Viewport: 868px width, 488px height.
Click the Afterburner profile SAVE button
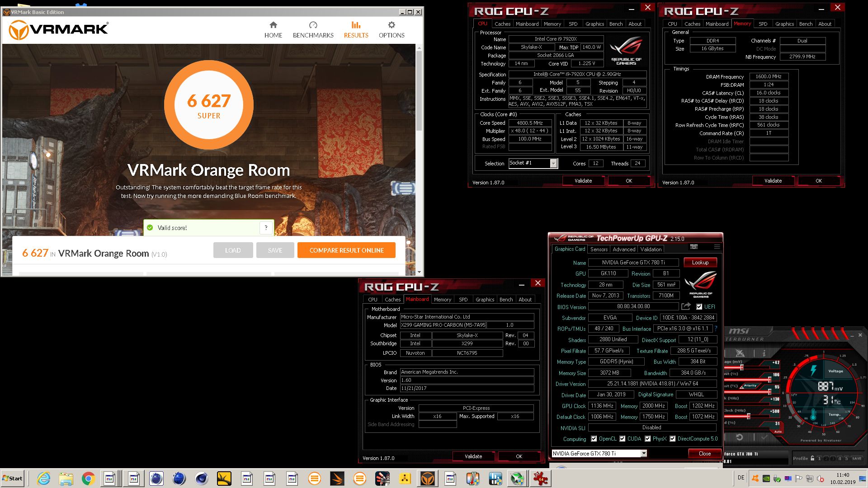[856, 458]
